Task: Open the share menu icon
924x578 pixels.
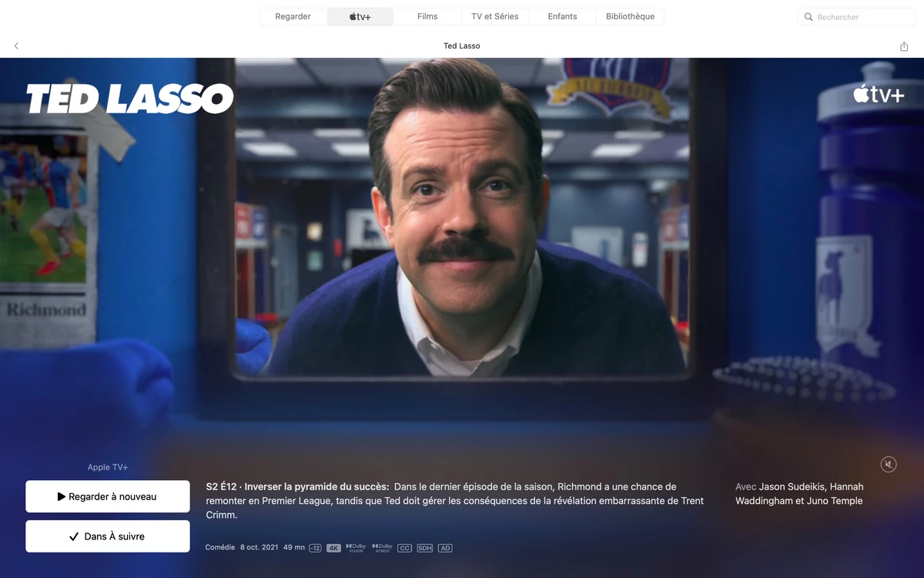Action: point(904,46)
